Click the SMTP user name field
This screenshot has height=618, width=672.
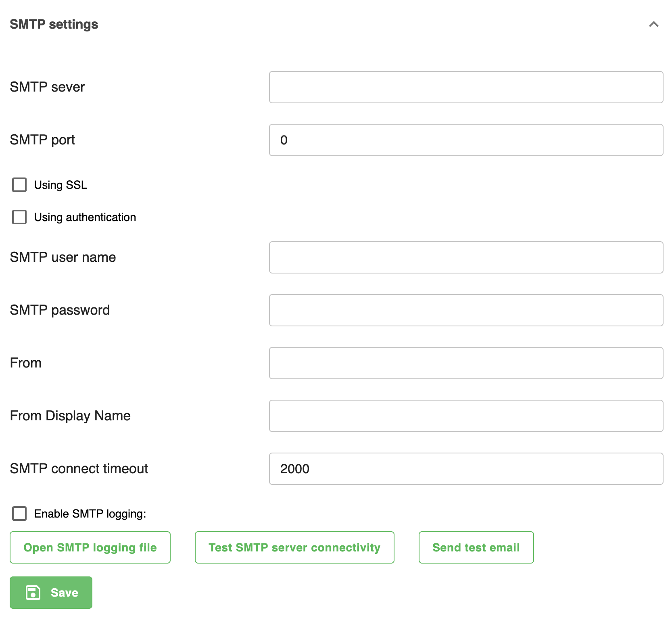[x=466, y=257]
